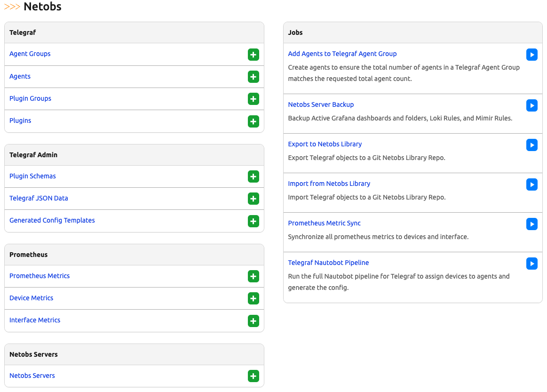This screenshot has height=392, width=547.
Task: Run the Prometheus Metric Sync job
Action: tap(531, 224)
